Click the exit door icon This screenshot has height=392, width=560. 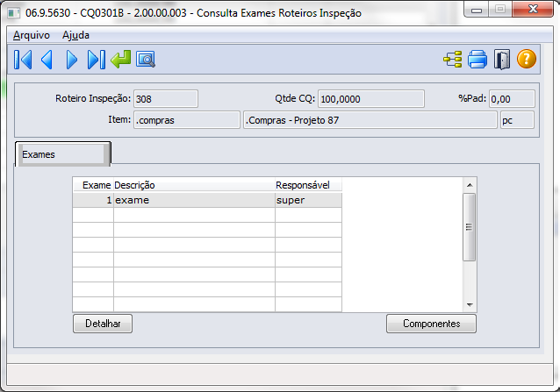click(502, 60)
